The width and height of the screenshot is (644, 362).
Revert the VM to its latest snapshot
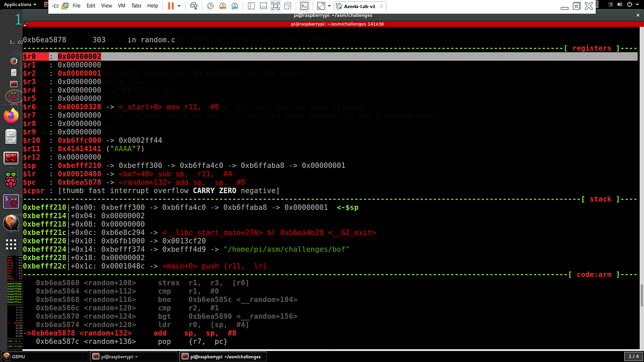(222, 5)
